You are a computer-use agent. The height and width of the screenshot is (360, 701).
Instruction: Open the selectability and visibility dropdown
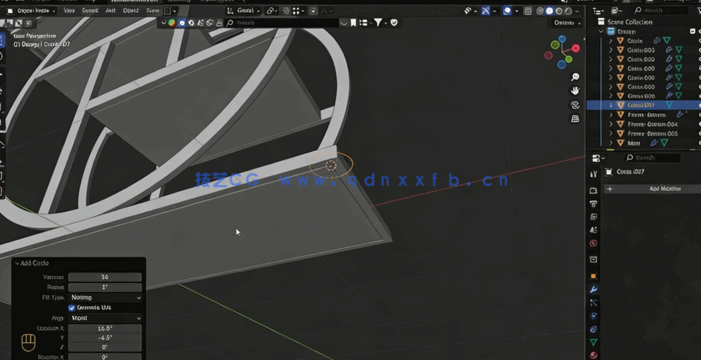tap(470, 11)
